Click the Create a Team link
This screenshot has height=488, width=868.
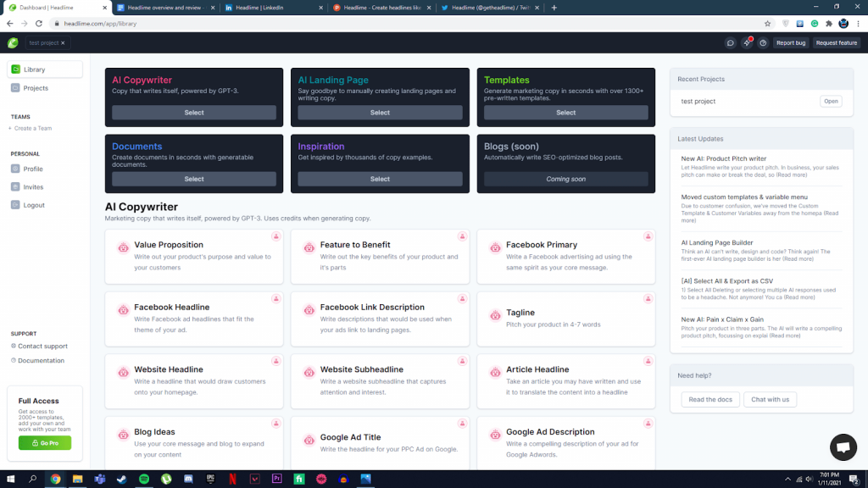(31, 129)
